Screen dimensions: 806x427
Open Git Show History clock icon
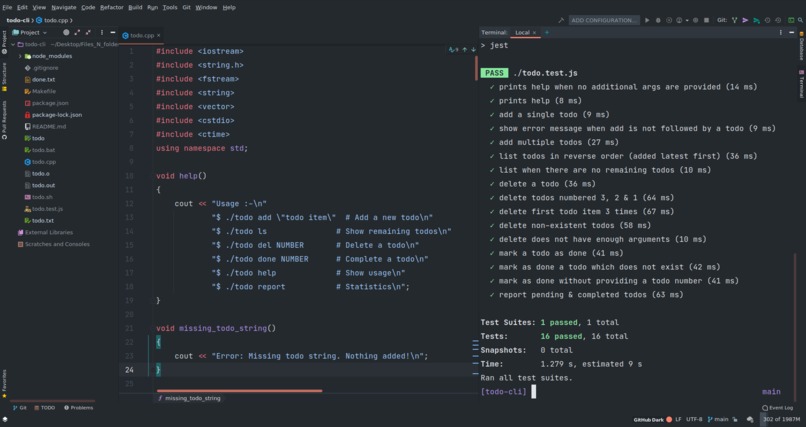point(767,21)
